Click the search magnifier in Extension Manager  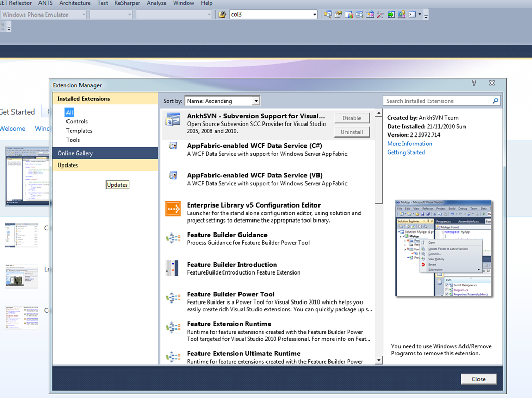[495, 101]
